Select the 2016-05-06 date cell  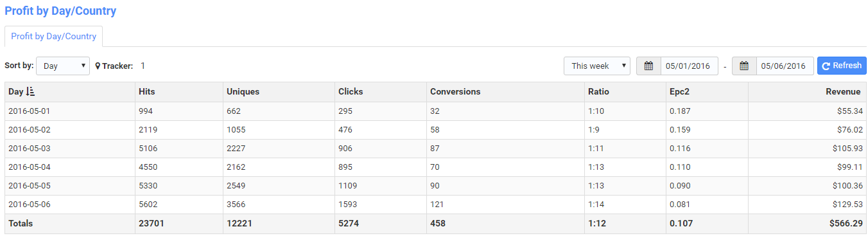coord(29,205)
